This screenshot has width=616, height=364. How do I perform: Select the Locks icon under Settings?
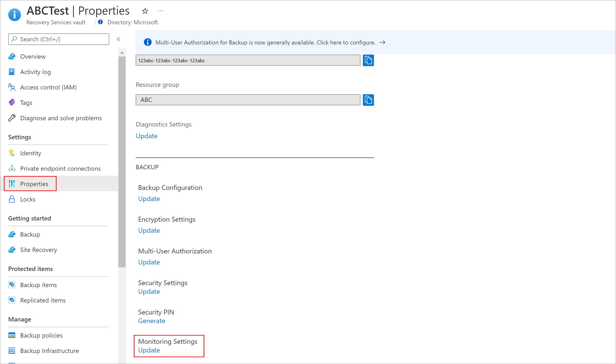12,199
